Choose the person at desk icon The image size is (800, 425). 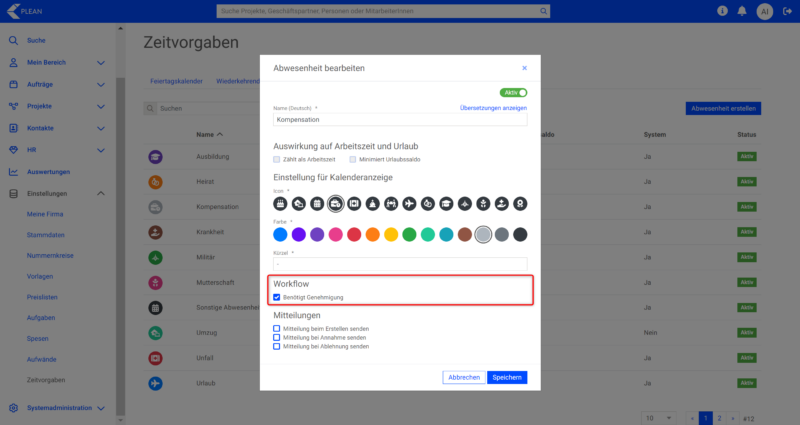372,204
